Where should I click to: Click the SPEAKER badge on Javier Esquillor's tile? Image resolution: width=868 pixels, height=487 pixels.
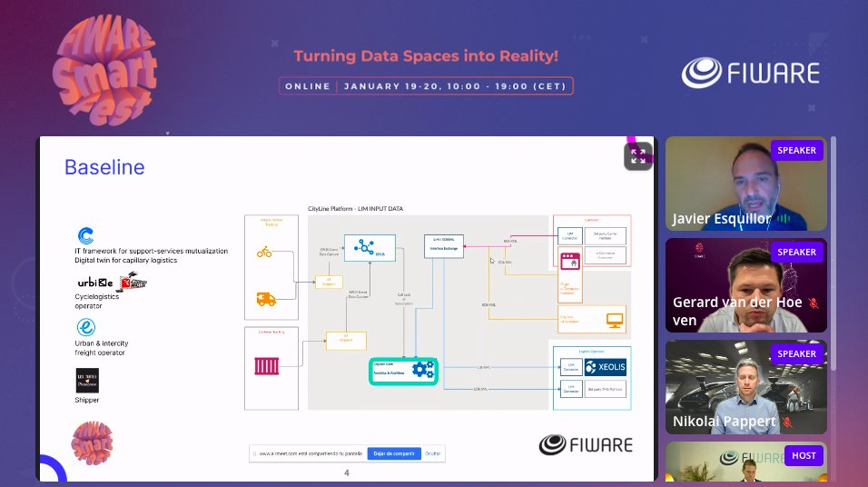point(796,151)
